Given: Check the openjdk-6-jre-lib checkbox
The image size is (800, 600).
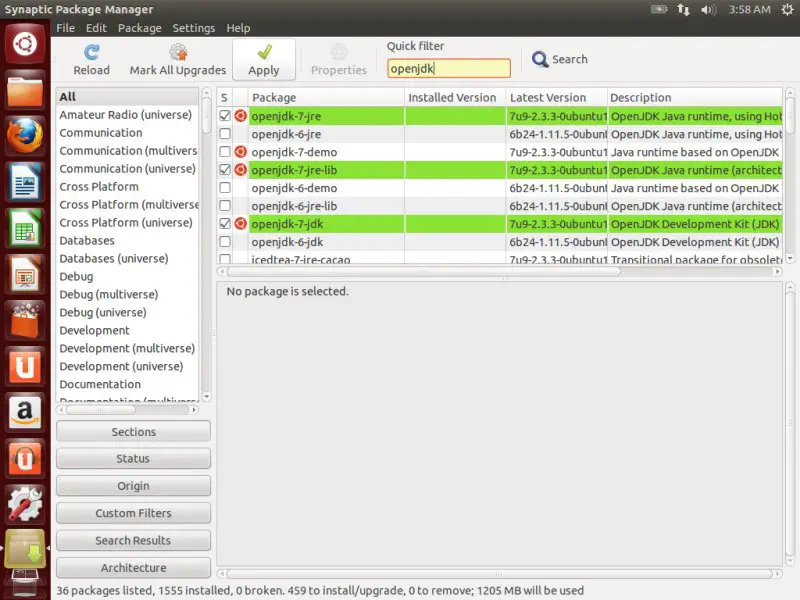Looking at the screenshot, I should click(225, 206).
